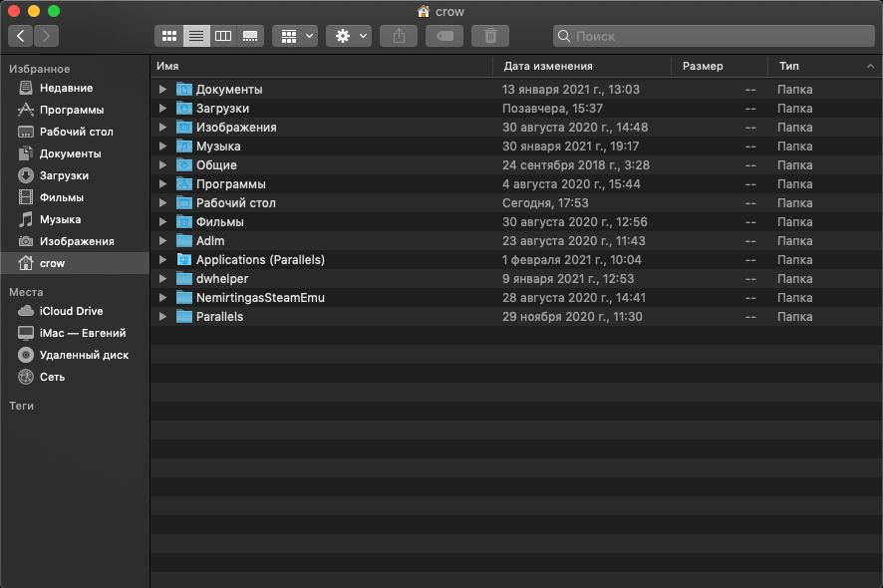Select crow home folder in sidebar
The height and width of the screenshot is (588, 883).
click(75, 263)
